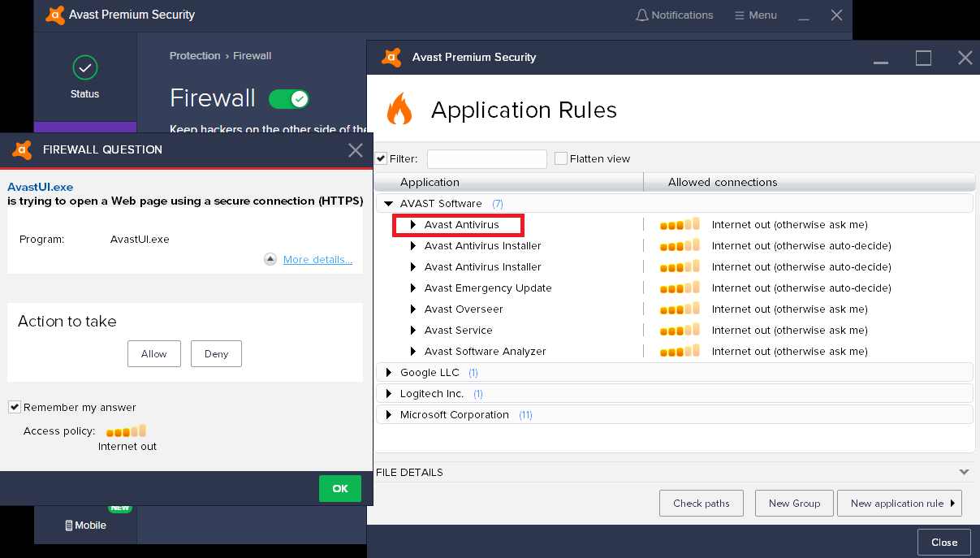This screenshot has width=980, height=558.
Task: Uncheck Remember my answer
Action: 15,407
